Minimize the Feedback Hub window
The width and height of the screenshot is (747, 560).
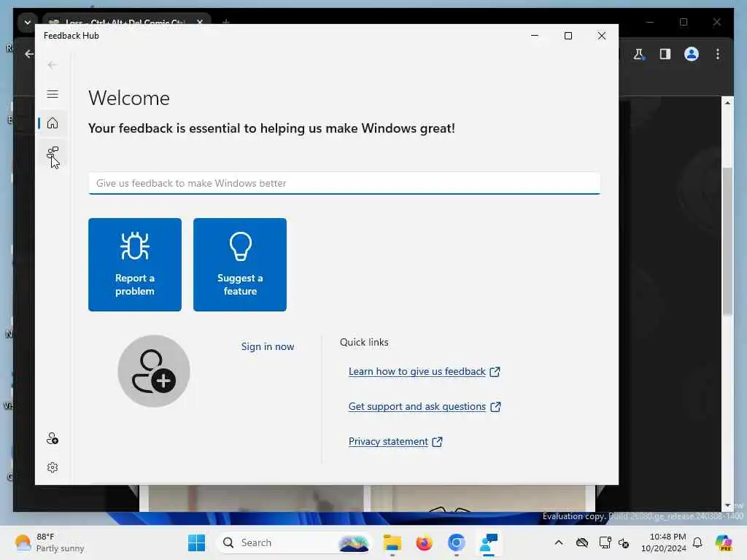point(535,36)
